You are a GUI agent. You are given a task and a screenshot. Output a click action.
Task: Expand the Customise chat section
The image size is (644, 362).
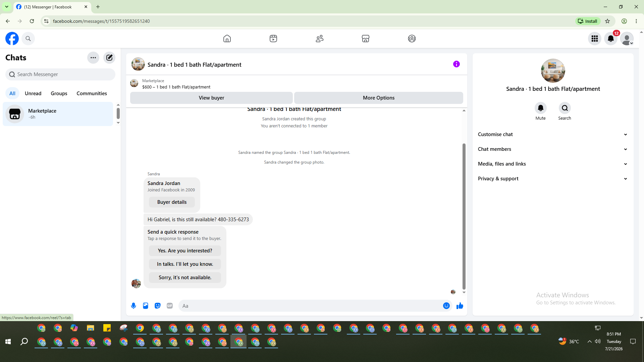point(553,134)
